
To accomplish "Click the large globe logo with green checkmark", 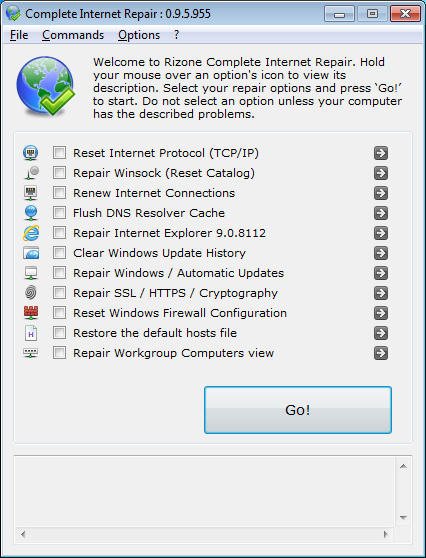I will click(x=46, y=86).
